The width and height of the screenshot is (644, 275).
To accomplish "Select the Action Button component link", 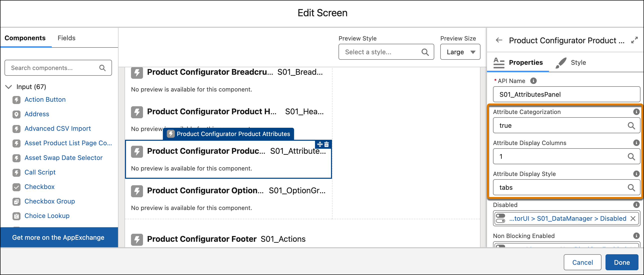I will tap(45, 99).
